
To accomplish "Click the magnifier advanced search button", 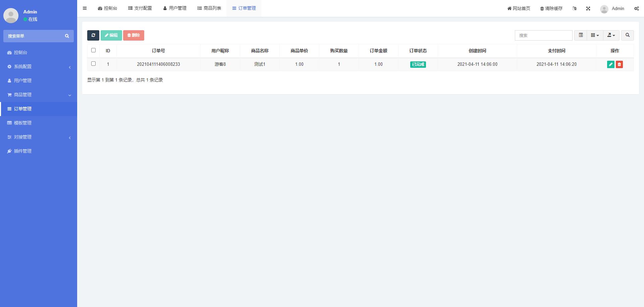I will point(627,35).
